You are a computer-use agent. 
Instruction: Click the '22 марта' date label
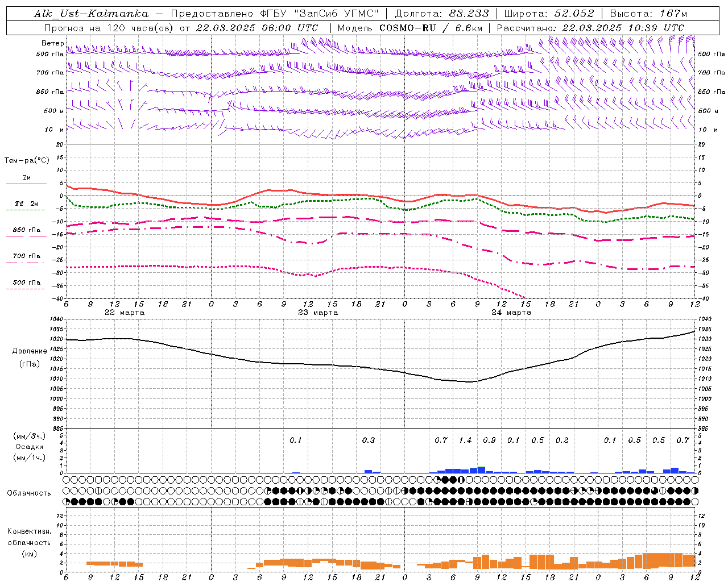click(125, 313)
